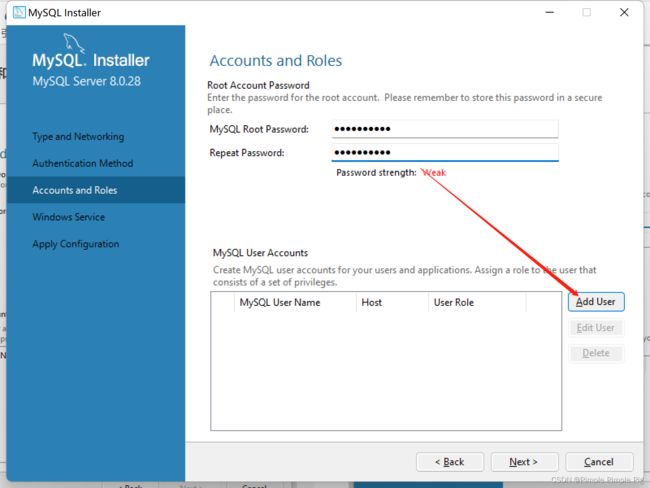Click the maximize window button
This screenshot has height=488, width=650.
pyautogui.click(x=587, y=12)
